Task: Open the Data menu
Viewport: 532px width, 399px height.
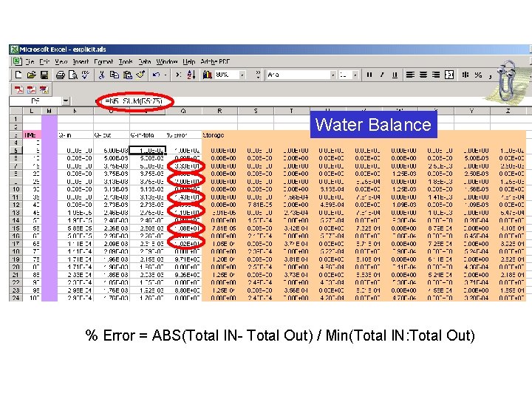Action: point(145,62)
